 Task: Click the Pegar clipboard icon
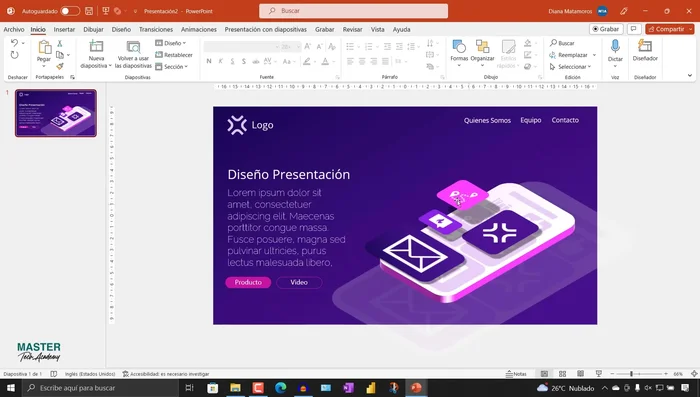[x=44, y=47]
